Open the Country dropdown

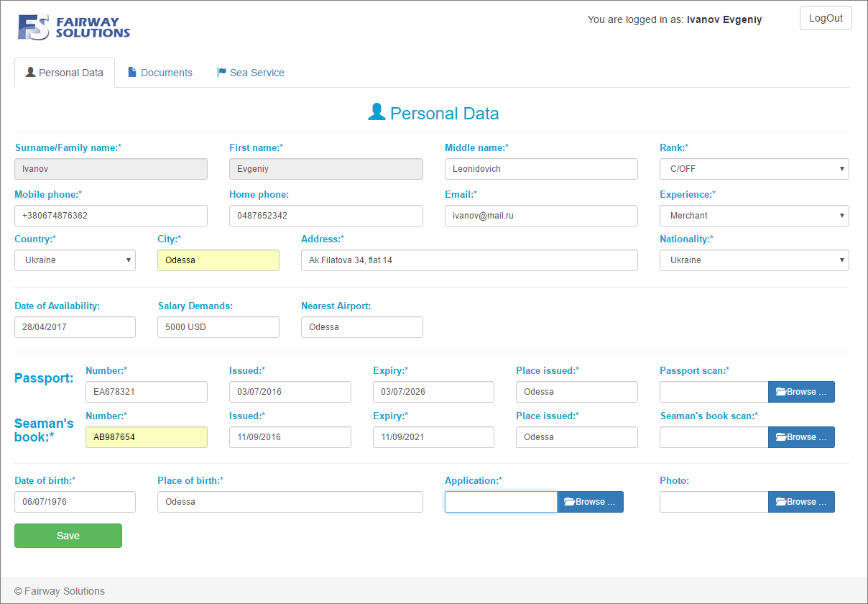75,260
